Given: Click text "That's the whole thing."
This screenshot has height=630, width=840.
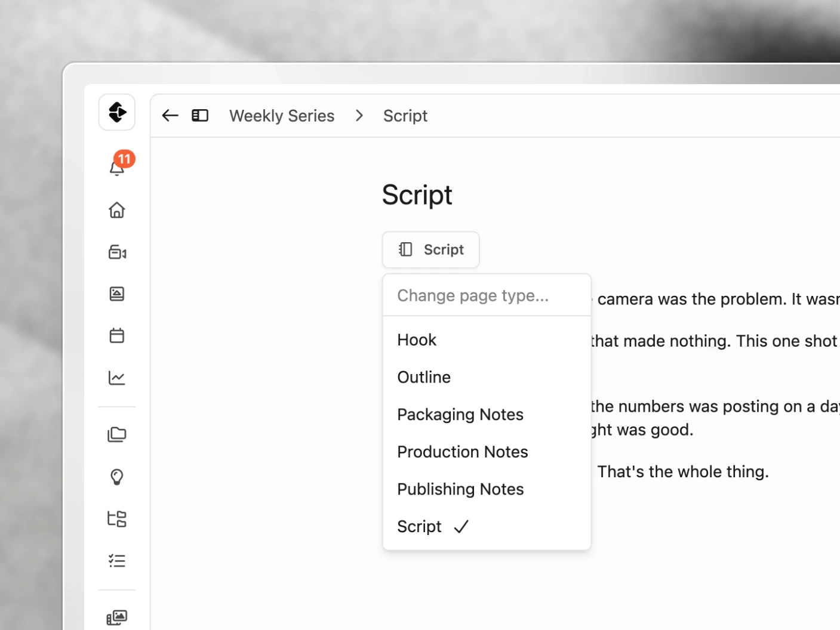Looking at the screenshot, I should 683,472.
